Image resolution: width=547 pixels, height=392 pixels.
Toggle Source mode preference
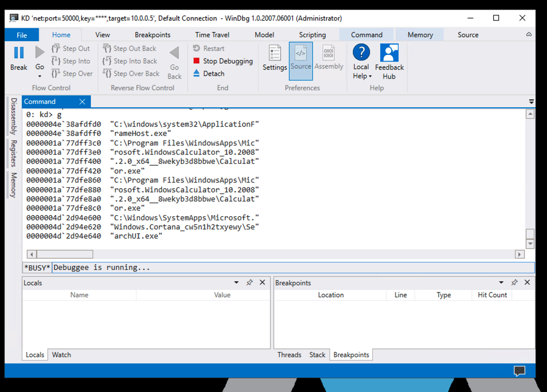[301, 60]
